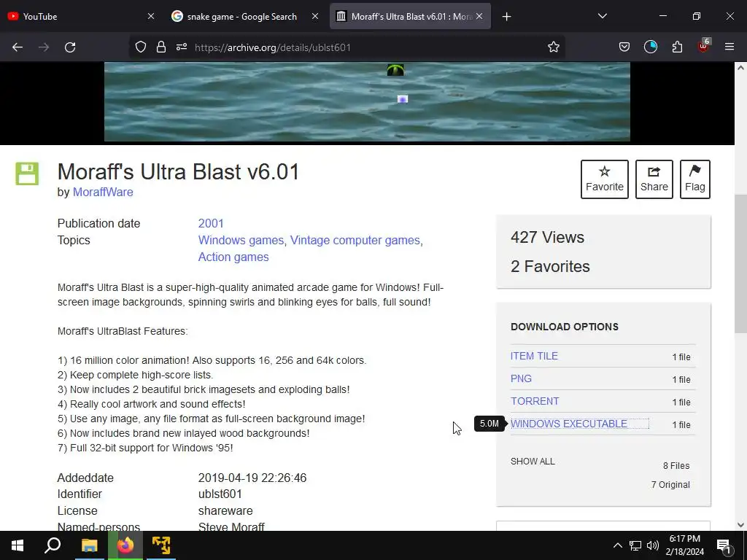
Task: Save page to Pocket icon
Action: (624, 47)
